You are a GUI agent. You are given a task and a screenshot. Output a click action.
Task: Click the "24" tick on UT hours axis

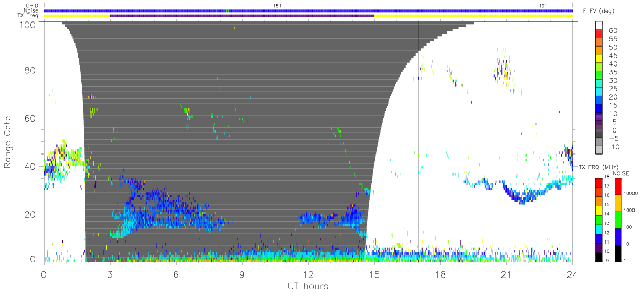pyautogui.click(x=573, y=273)
